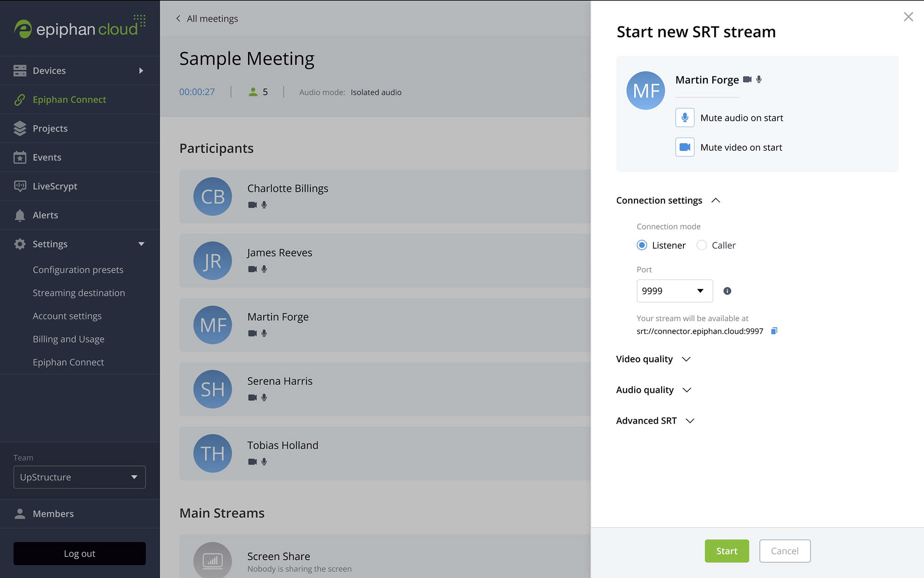924x578 pixels.
Task: Click the port info icon
Action: click(x=727, y=291)
